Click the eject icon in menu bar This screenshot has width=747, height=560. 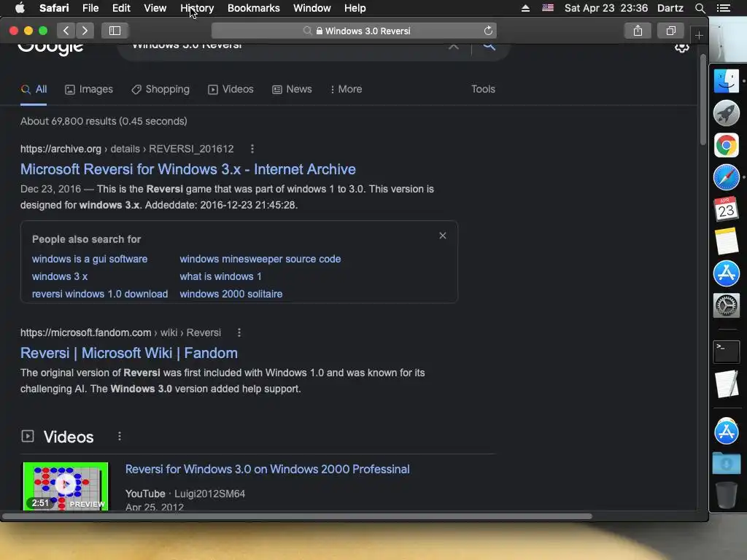(525, 8)
